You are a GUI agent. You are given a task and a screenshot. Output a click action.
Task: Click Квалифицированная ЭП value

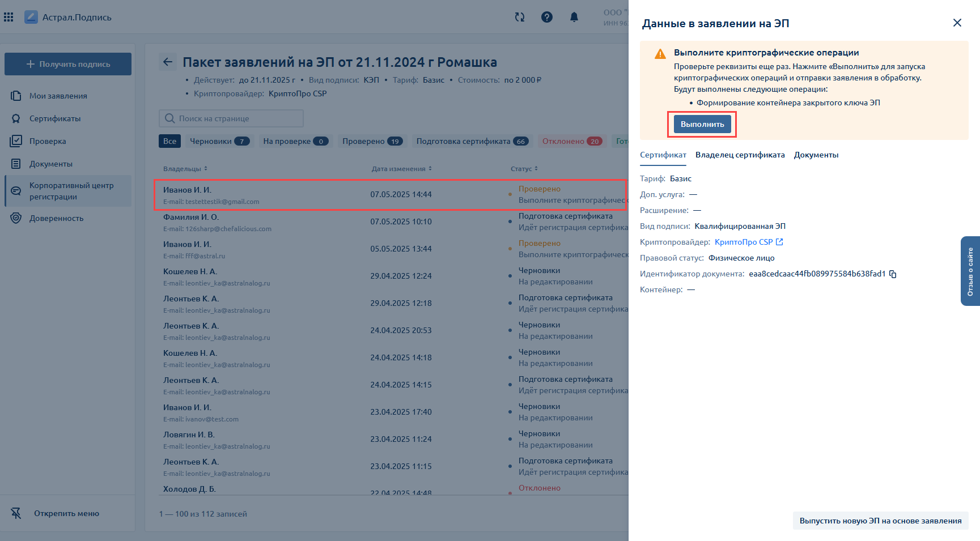[740, 226]
